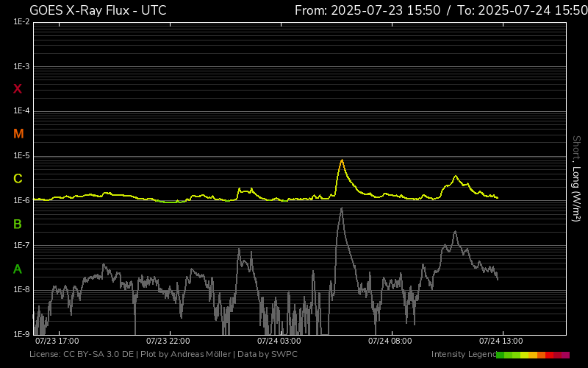Click the 'Plot by Andreas Möller' credit
Image resolution: width=588 pixels, height=368 pixels.
tap(186, 355)
